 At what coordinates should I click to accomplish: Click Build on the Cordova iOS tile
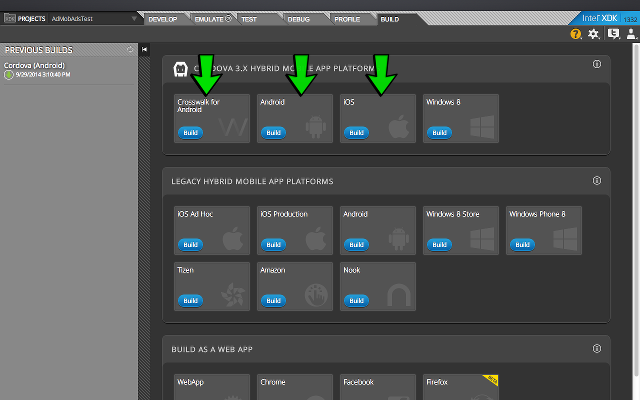pyautogui.click(x=356, y=133)
